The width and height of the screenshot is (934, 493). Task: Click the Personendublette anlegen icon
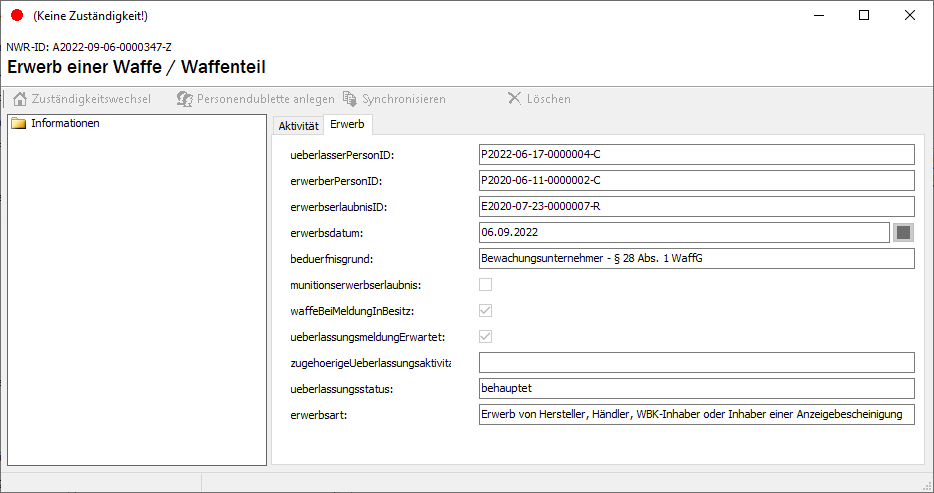coord(184,99)
